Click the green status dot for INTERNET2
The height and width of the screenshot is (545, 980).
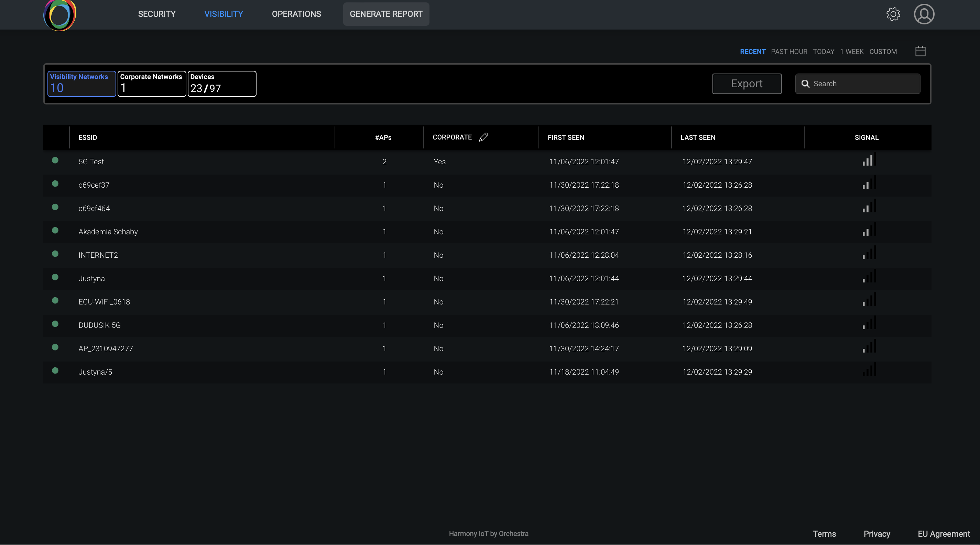[x=55, y=254]
